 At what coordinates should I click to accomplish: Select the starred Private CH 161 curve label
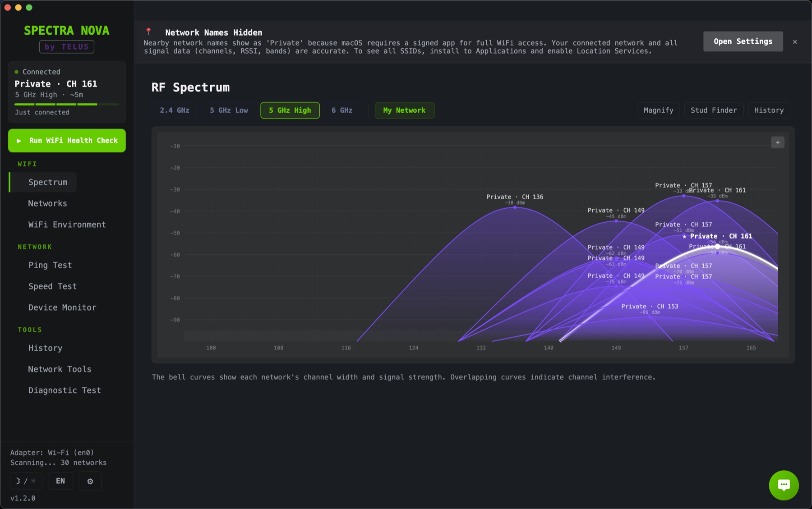click(x=717, y=236)
